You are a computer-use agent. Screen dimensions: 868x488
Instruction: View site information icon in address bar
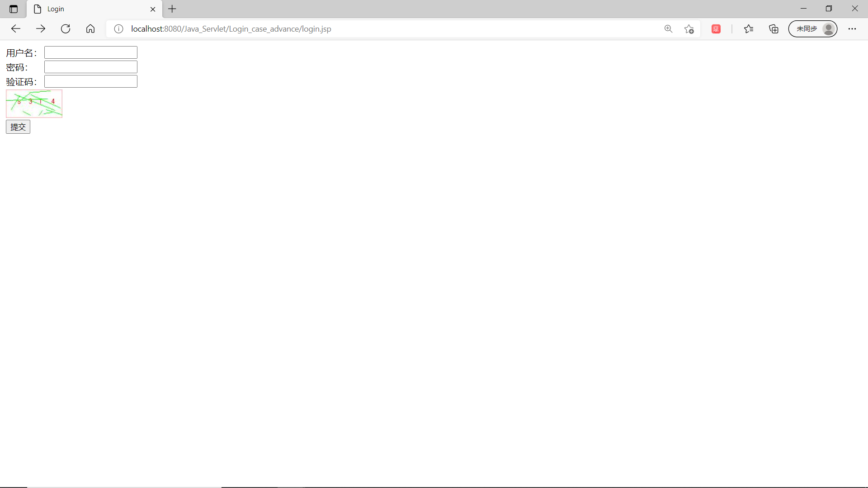click(118, 29)
